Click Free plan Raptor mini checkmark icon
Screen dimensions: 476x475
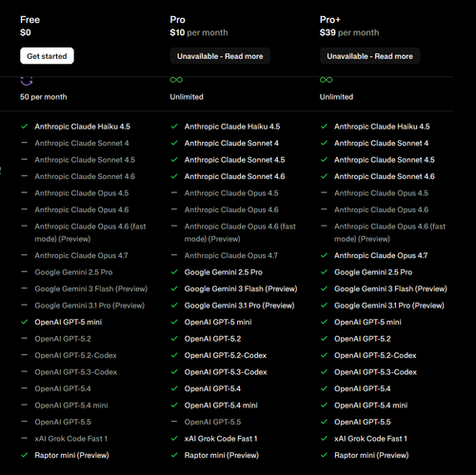tap(25, 455)
